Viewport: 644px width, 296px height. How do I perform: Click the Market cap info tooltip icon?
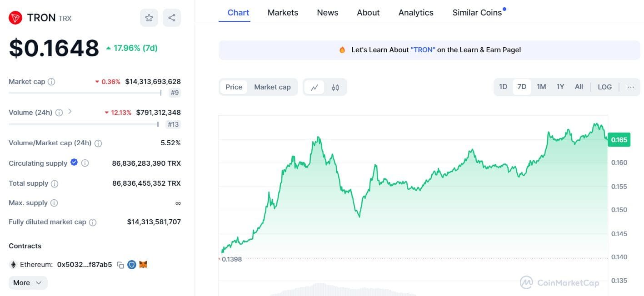pyautogui.click(x=51, y=82)
